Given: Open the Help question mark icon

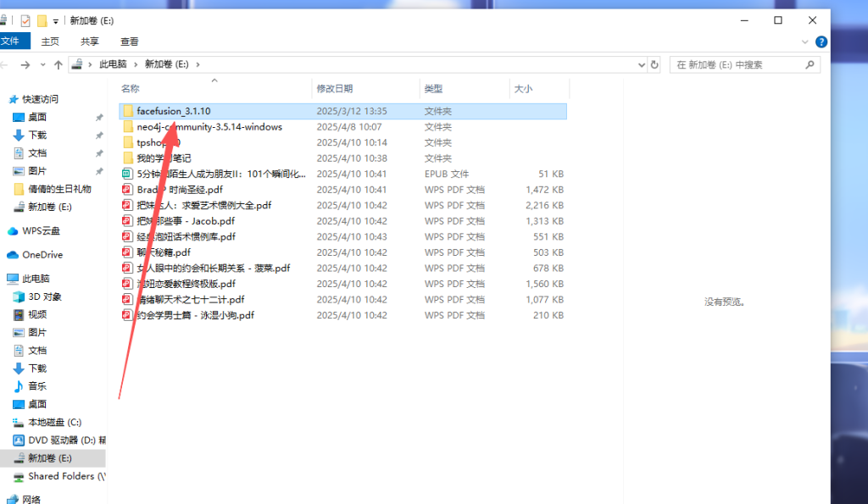Looking at the screenshot, I should 821,41.
